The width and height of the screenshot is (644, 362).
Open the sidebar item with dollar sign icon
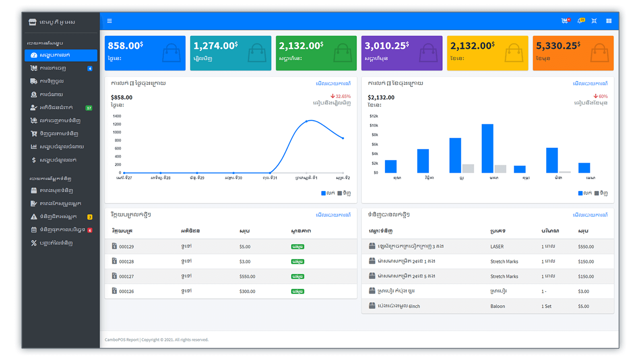click(58, 160)
